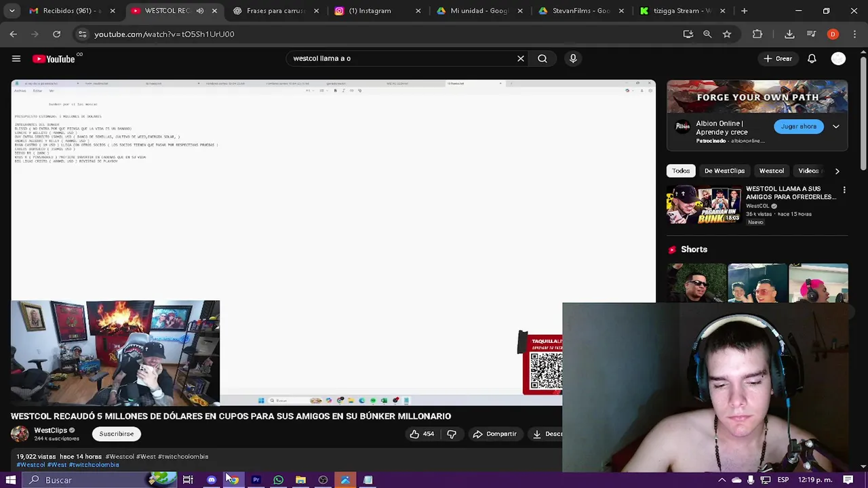Open Chrome downloads icon
868x488 pixels.
click(789, 34)
